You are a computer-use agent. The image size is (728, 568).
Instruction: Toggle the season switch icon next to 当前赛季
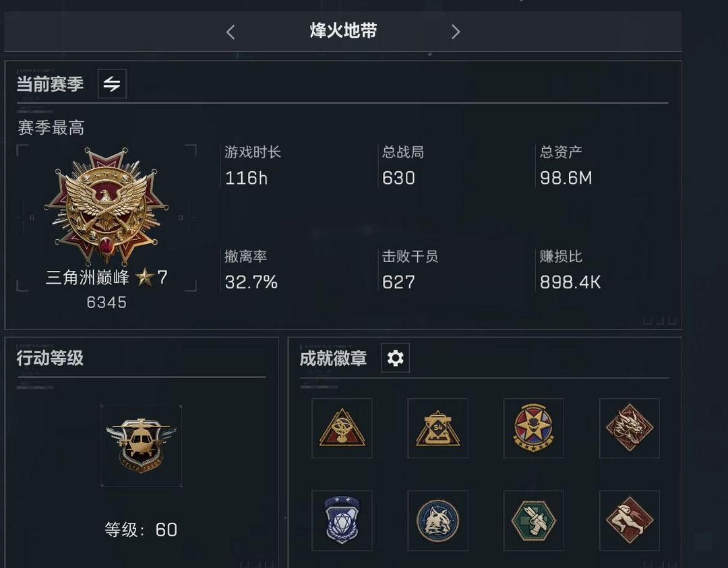112,84
